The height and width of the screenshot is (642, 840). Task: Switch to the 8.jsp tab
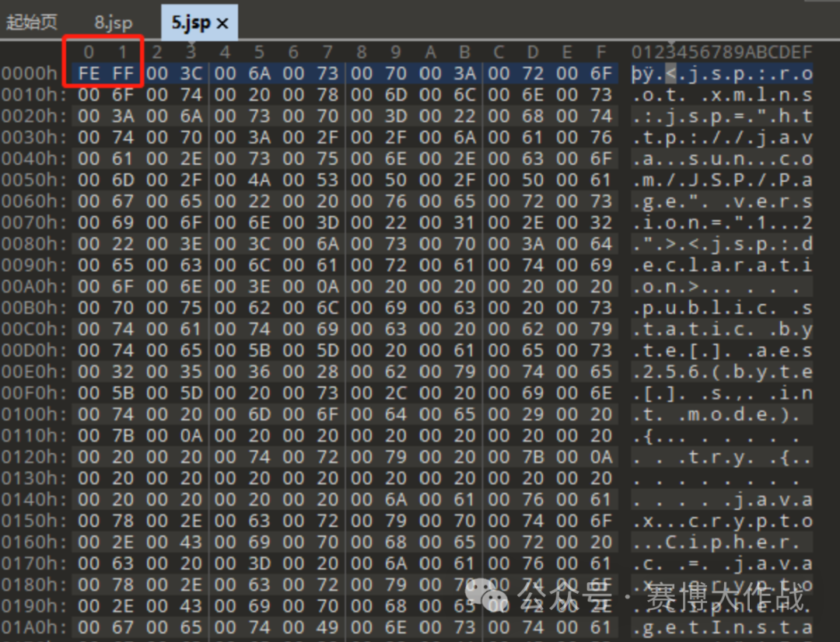(x=113, y=23)
